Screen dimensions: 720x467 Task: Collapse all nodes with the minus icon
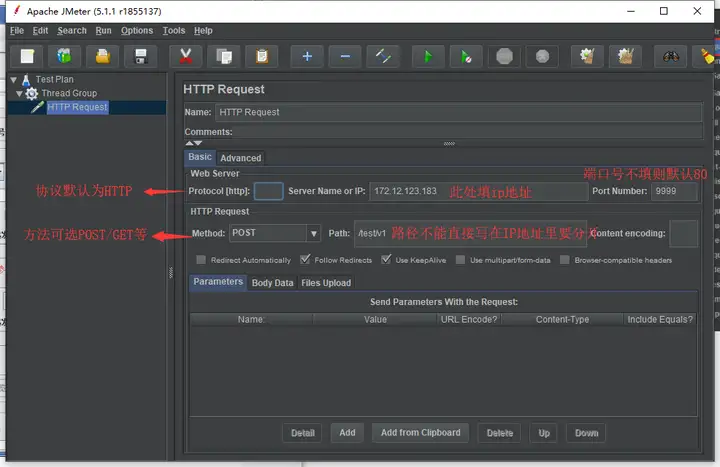tap(345, 56)
